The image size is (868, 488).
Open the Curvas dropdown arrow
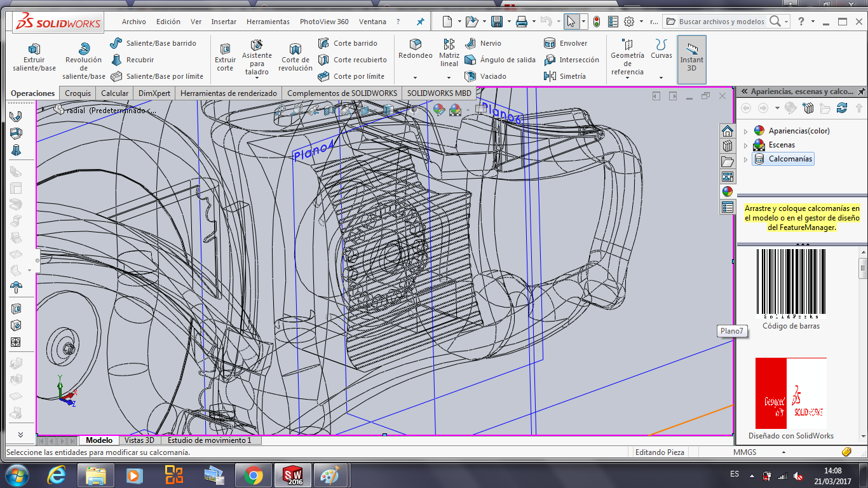coord(661,78)
